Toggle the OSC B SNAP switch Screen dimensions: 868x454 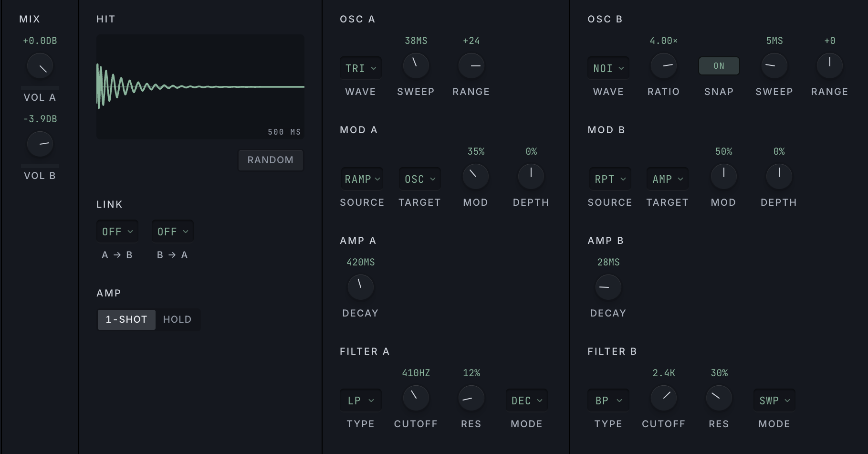(719, 66)
